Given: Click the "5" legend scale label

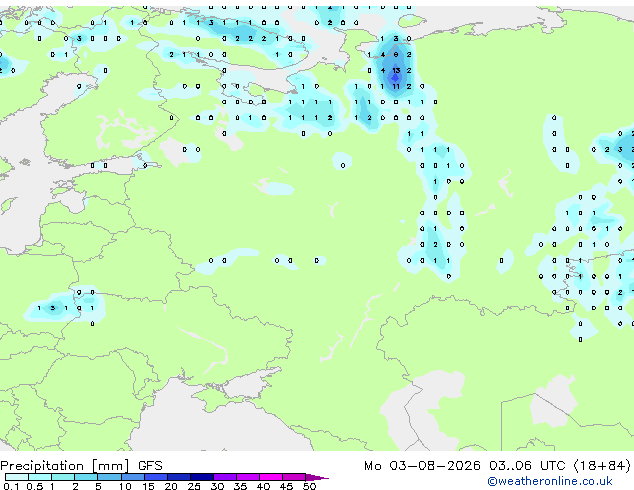Looking at the screenshot, I should 98,486.
